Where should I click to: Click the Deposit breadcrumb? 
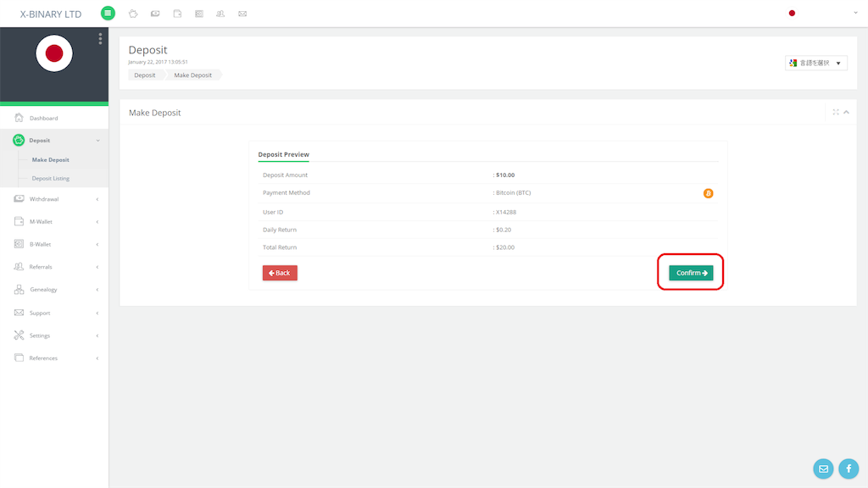coord(145,75)
